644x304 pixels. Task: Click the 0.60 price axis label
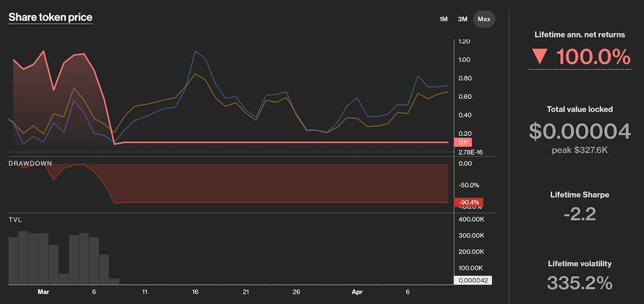tap(465, 97)
